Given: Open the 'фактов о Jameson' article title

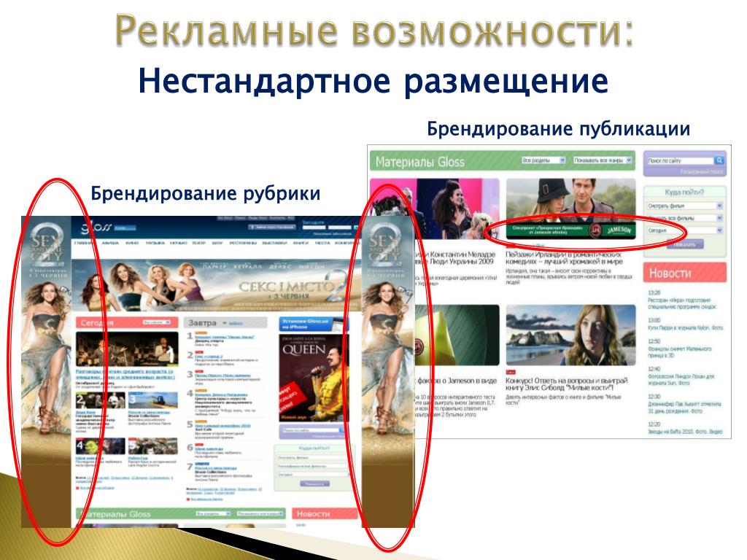Looking at the screenshot, I should (456, 381).
